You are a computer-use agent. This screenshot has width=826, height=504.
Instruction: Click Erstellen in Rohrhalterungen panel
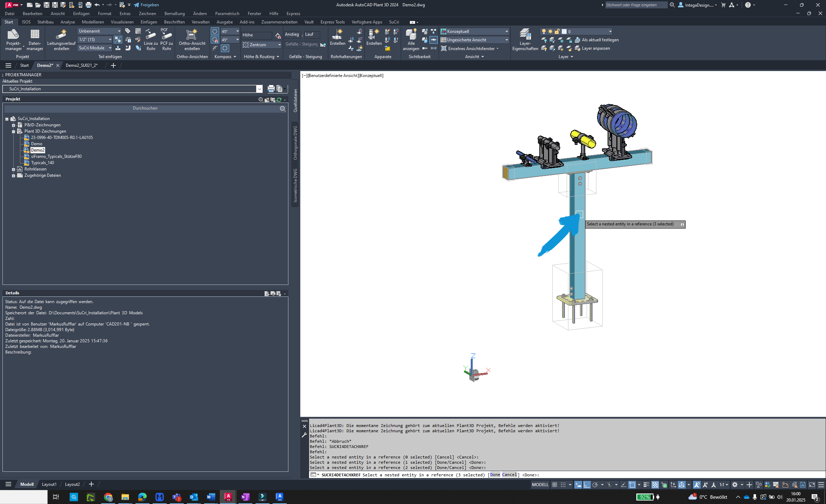coord(337,37)
